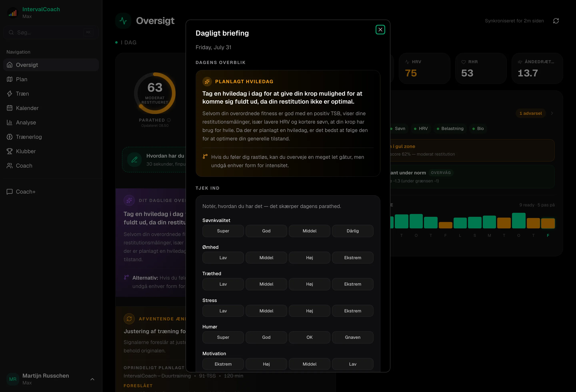Select Super for Søvnkvalitet

[x=223, y=231]
